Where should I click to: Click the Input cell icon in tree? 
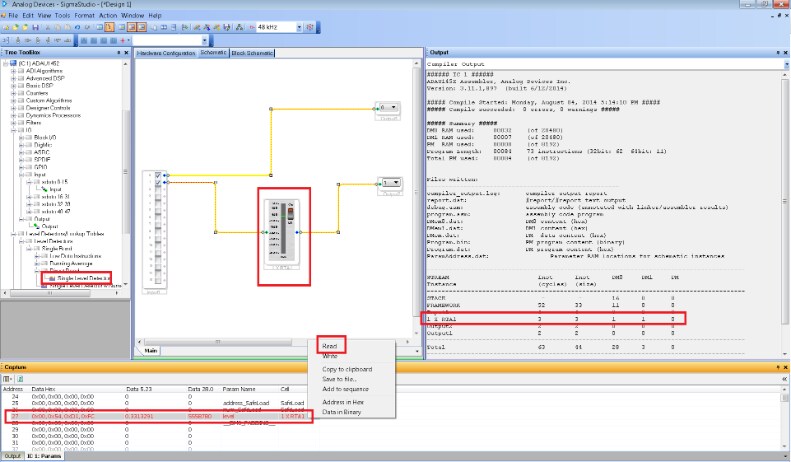point(45,189)
